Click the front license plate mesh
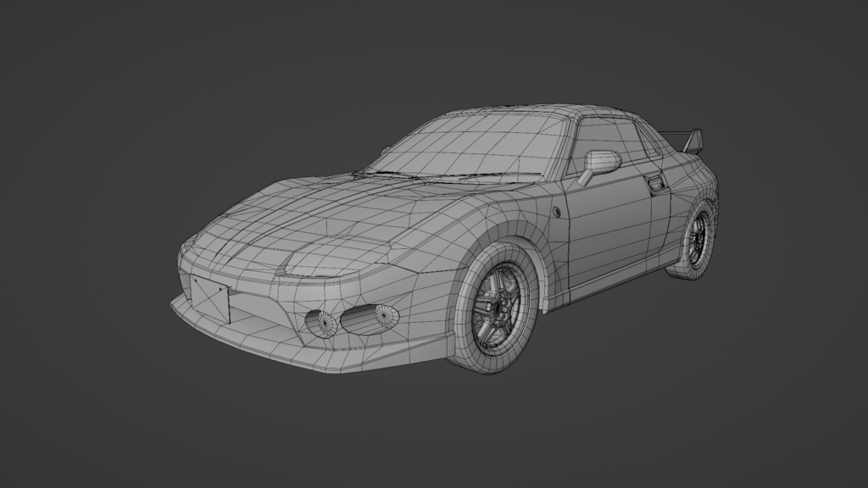This screenshot has width=868, height=488. (210, 297)
